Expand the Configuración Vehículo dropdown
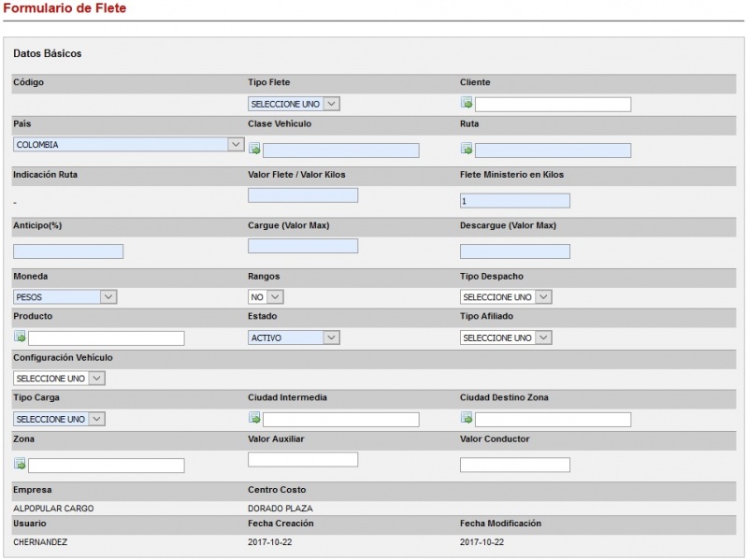Image resolution: width=748 pixels, height=560 pixels. [x=59, y=378]
